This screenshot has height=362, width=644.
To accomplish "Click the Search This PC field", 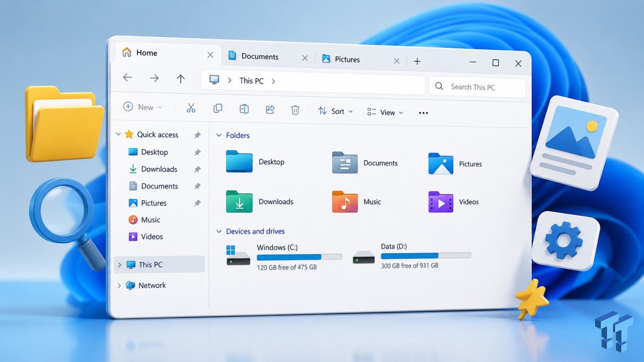I will tap(477, 87).
